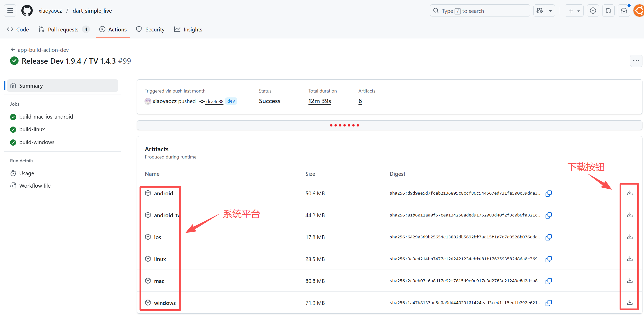644x317 pixels.
Task: Expand the Copilot dropdown arrow
Action: 550,11
